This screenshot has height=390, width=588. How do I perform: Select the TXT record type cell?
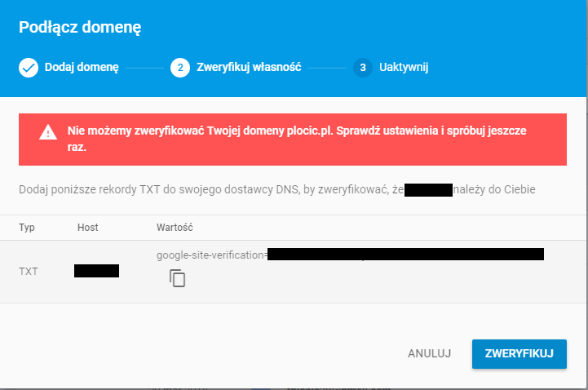pyautogui.click(x=29, y=271)
